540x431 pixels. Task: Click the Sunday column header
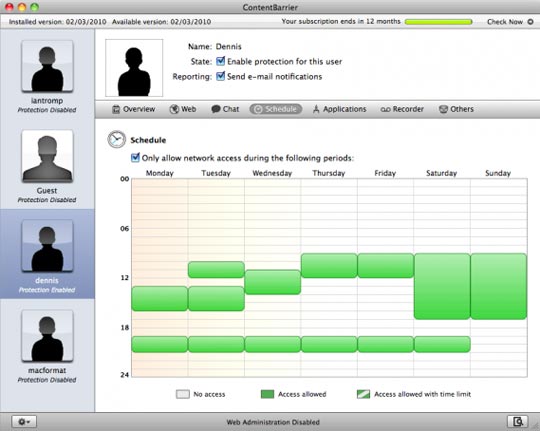(498, 173)
